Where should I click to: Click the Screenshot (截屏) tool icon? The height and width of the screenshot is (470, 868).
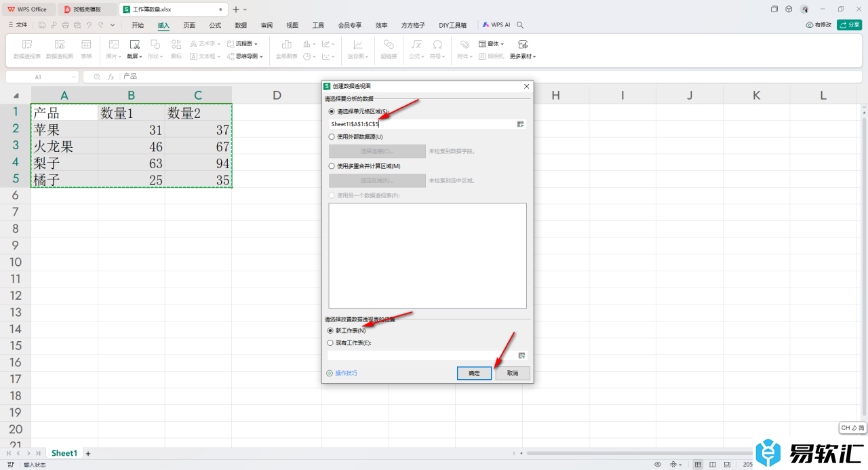coord(134,44)
